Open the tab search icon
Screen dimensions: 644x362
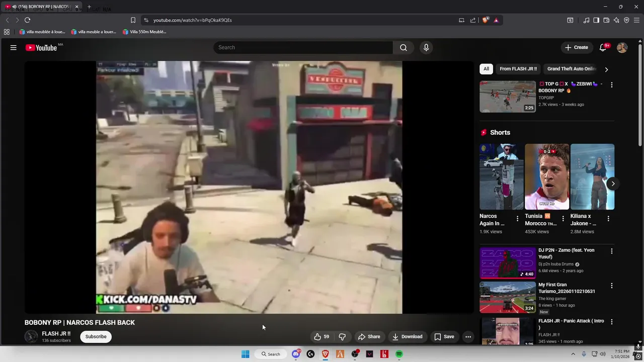pos(570,20)
